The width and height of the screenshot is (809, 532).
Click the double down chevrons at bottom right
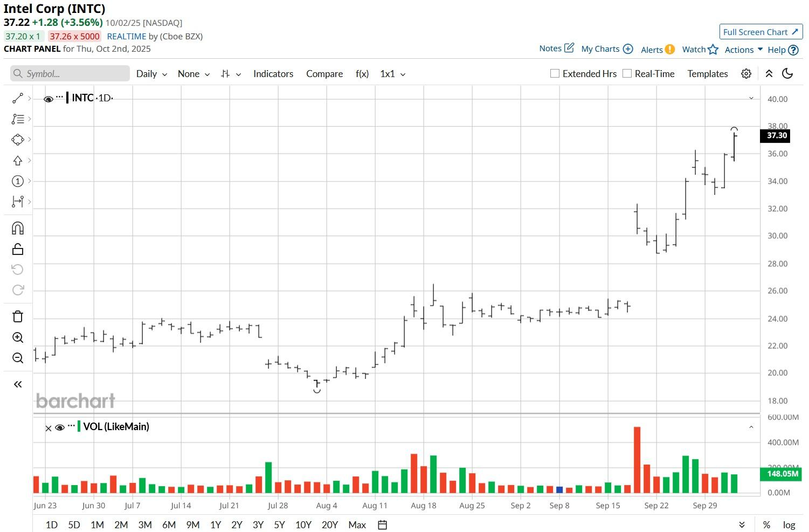point(742,525)
